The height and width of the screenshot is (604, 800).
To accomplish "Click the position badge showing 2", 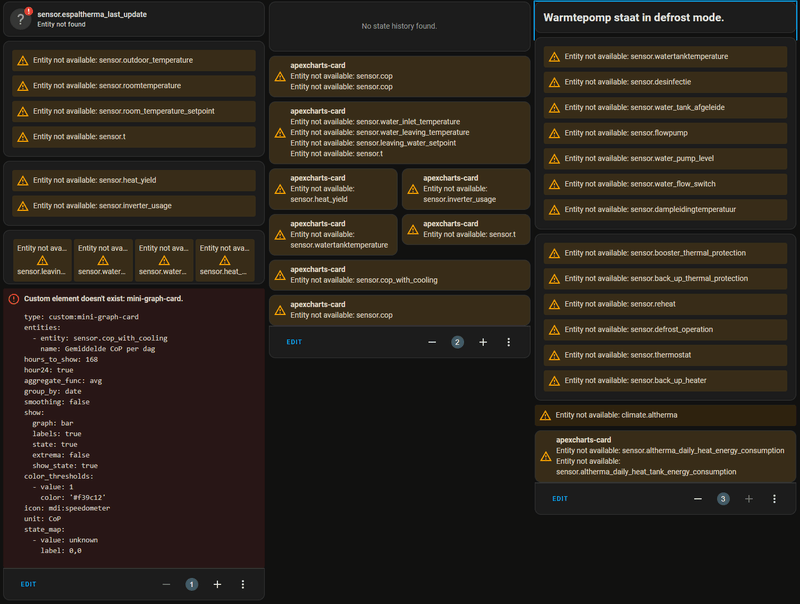I will pos(458,342).
